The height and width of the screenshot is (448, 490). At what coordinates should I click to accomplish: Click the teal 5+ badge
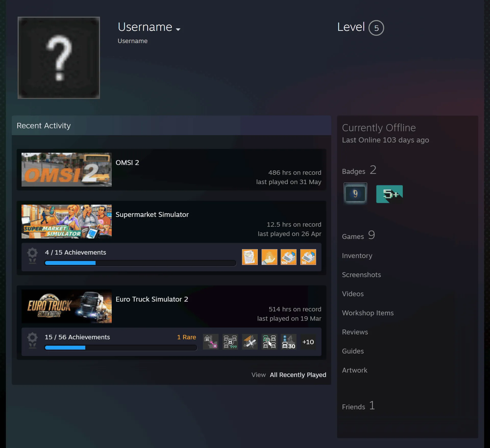389,194
